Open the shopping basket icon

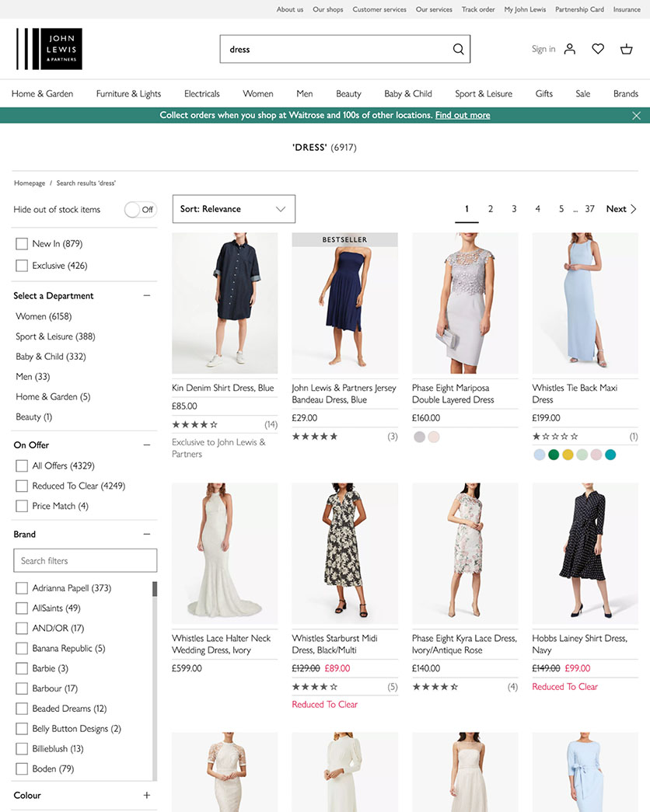(626, 48)
